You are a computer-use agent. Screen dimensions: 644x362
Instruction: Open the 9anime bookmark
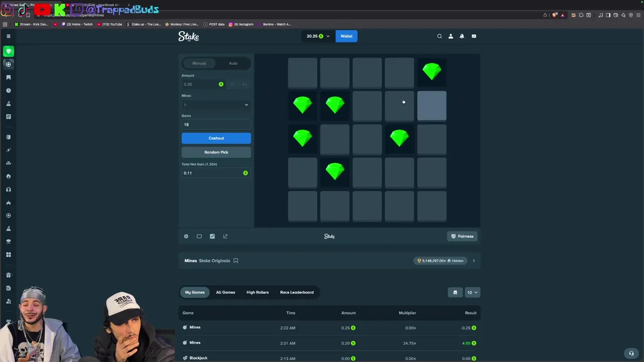tap(274, 24)
